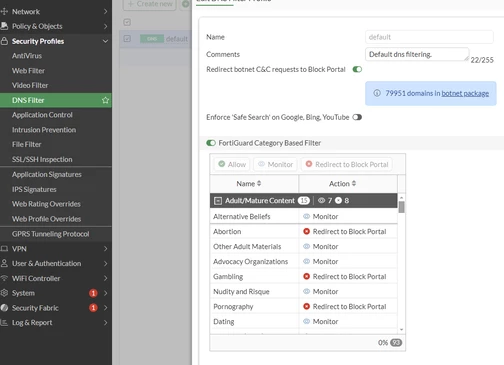The width and height of the screenshot is (504, 365).
Task: Click the monitor eye icon on Alternative Beliefs row
Action: coord(307,216)
